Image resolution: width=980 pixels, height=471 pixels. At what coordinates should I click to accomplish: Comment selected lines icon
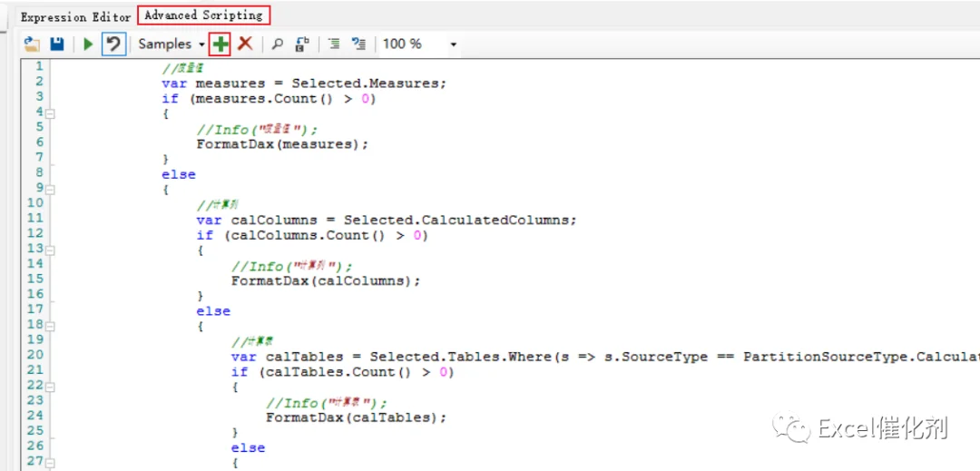pos(334,44)
